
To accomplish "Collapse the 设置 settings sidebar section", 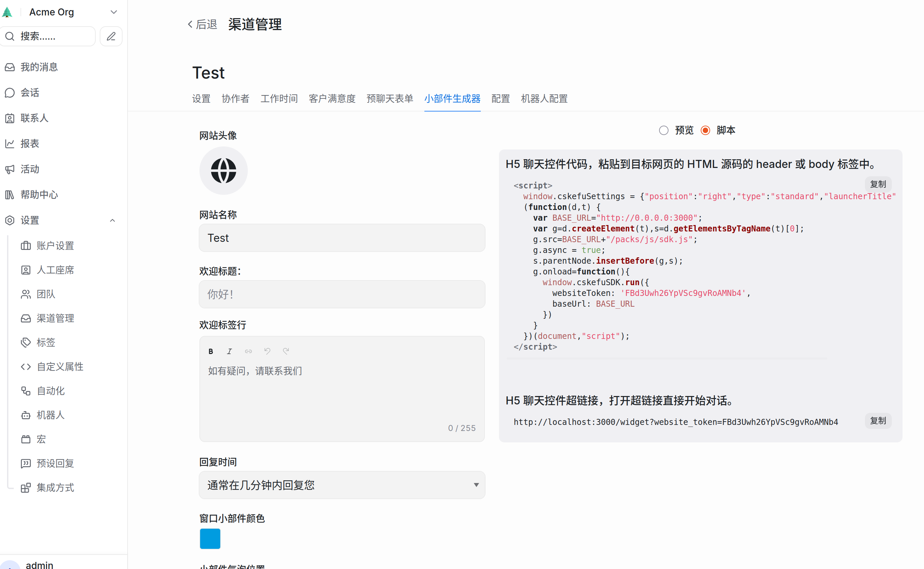I will [112, 220].
